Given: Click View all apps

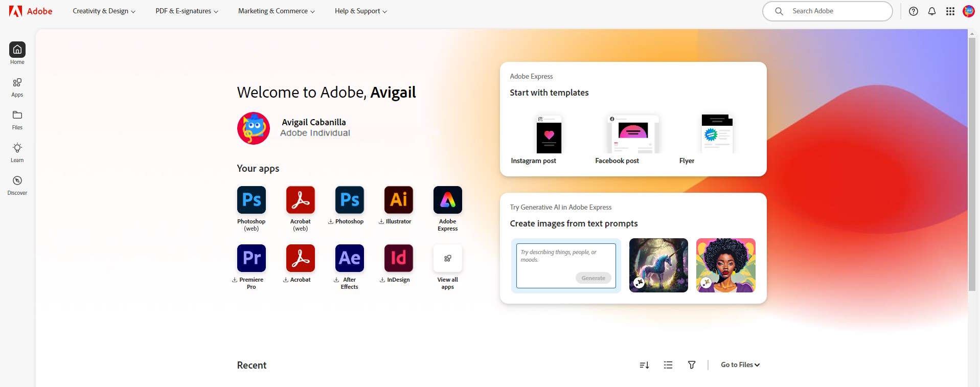Looking at the screenshot, I should [448, 258].
